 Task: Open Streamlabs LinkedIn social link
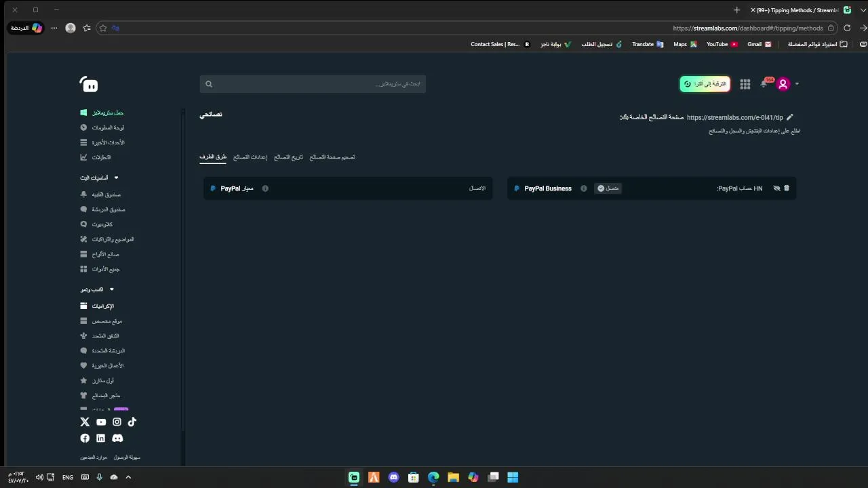coord(100,439)
